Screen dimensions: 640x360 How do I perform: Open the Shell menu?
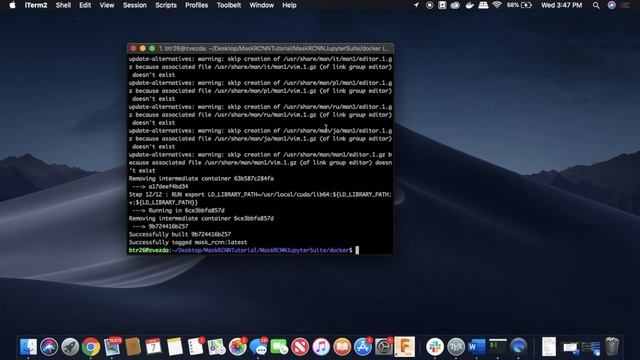pyautogui.click(x=63, y=5)
